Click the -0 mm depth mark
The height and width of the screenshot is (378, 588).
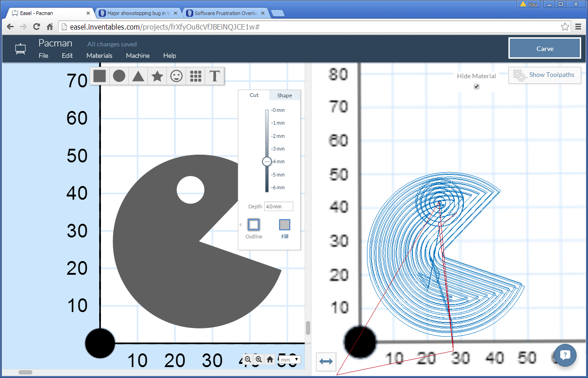click(x=277, y=110)
